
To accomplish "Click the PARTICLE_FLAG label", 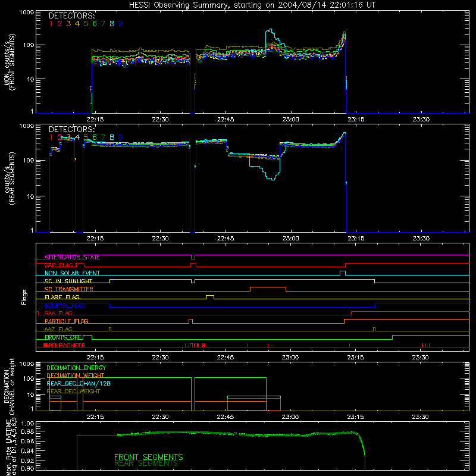I will 67,321.
